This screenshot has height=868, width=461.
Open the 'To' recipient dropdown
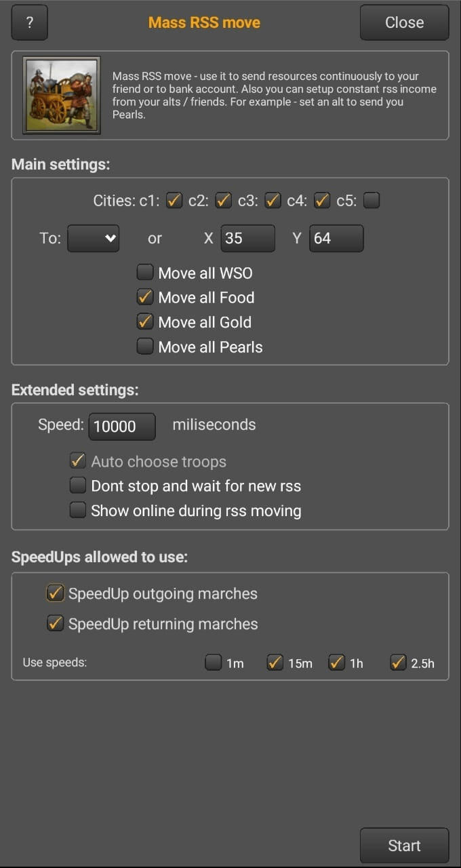94,238
